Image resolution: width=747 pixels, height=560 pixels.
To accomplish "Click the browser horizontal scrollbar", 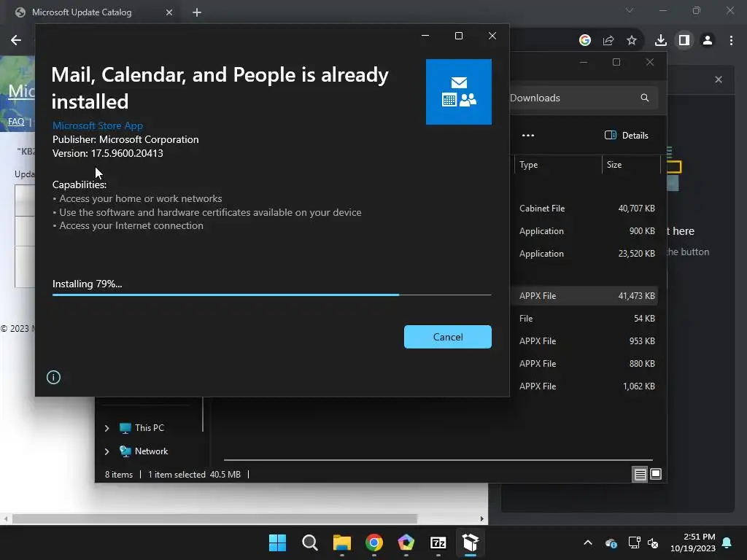I will [214, 518].
